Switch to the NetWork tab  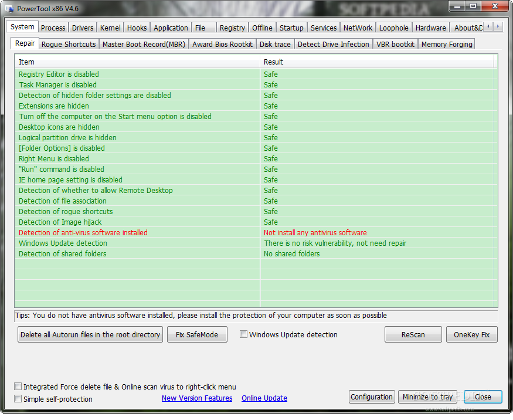[358, 28]
